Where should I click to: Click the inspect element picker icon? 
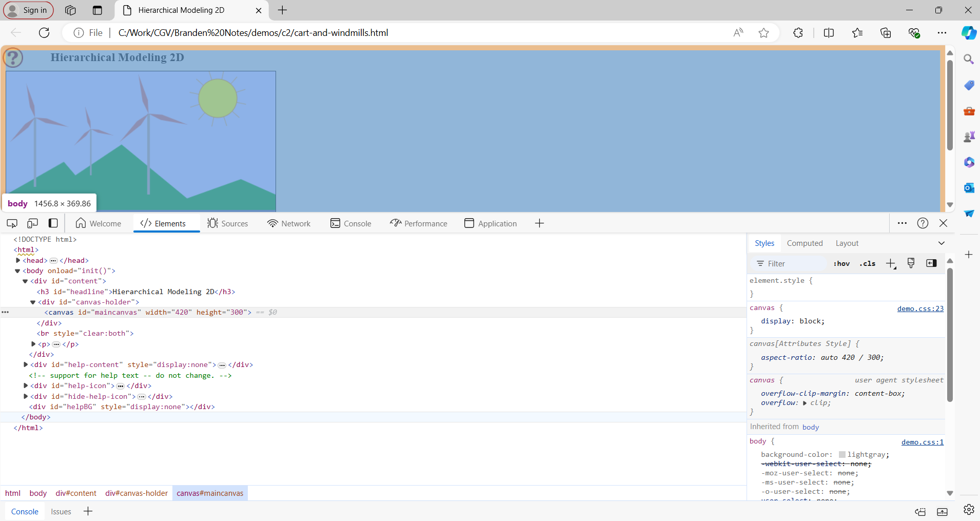12,223
